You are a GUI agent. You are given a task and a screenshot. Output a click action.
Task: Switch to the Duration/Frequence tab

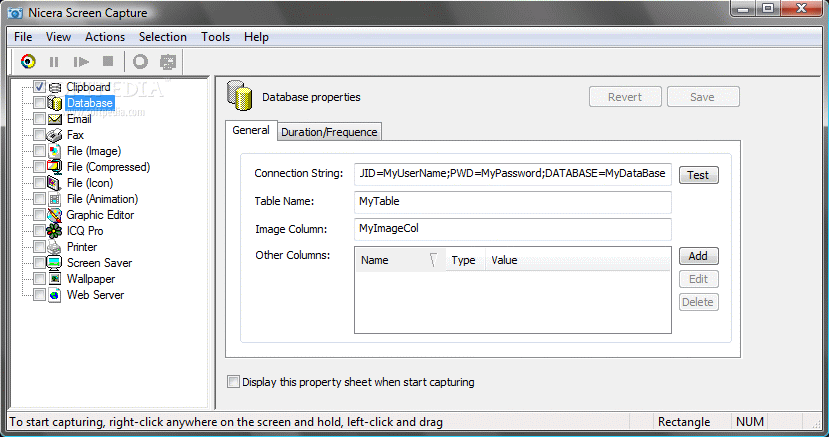point(329,132)
